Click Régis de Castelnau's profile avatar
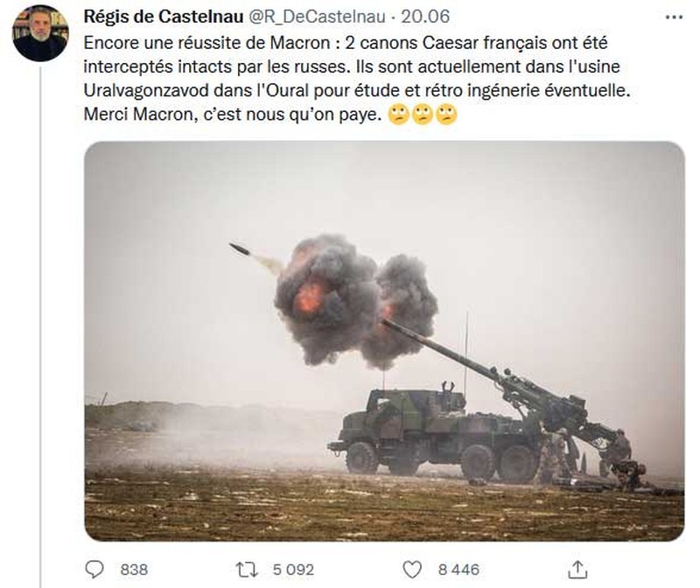 [x=40, y=33]
